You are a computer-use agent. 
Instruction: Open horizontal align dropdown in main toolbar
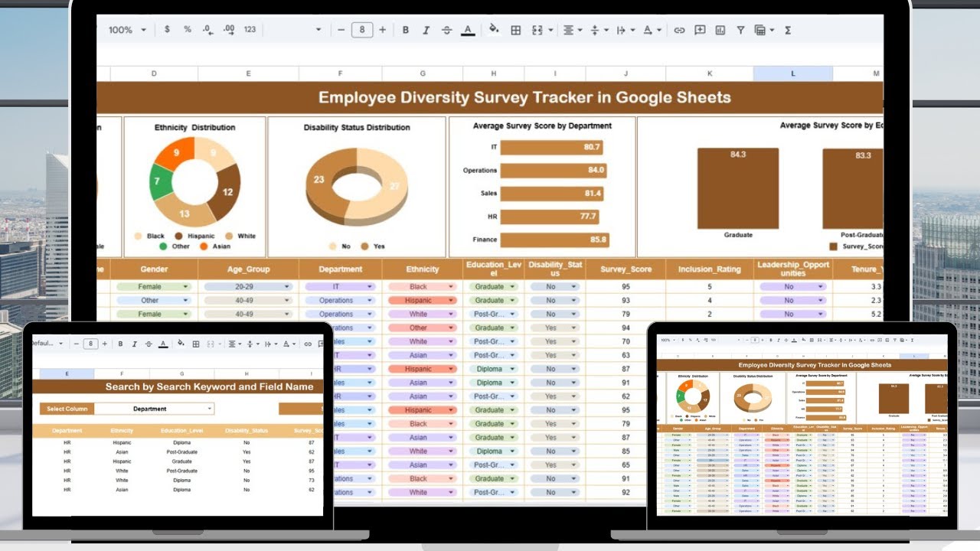click(x=573, y=30)
